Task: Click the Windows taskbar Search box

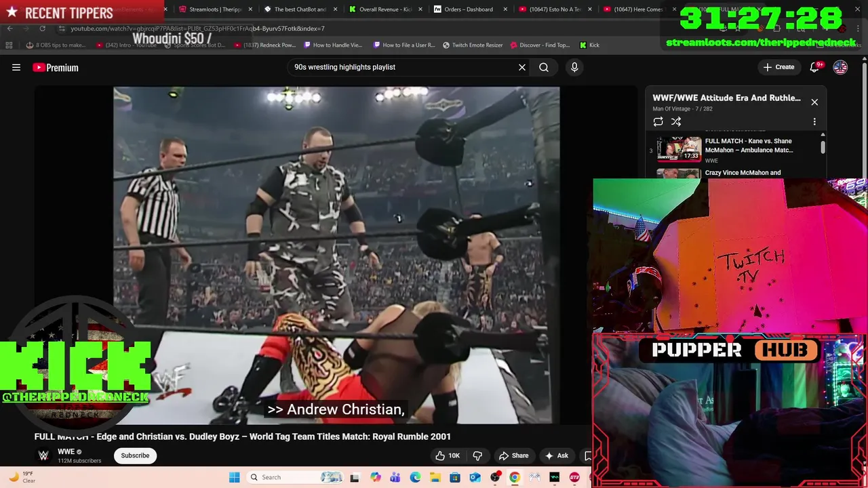Action: pyautogui.click(x=295, y=477)
